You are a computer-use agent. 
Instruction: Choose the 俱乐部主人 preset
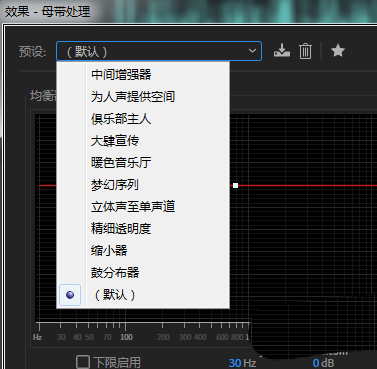click(x=143, y=119)
